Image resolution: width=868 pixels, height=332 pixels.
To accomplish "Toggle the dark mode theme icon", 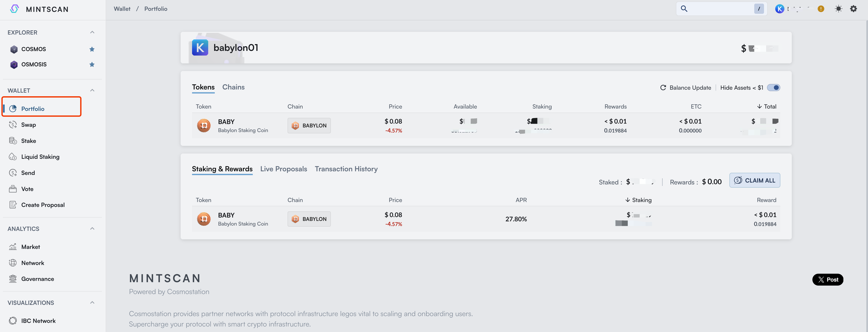I will (839, 9).
